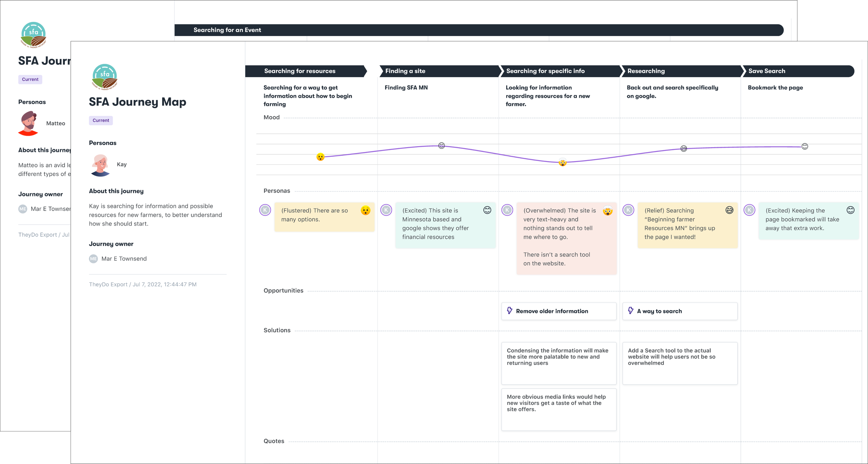Click the lightning icon on Remove older information
This screenshot has height=464, width=868.
click(509, 311)
